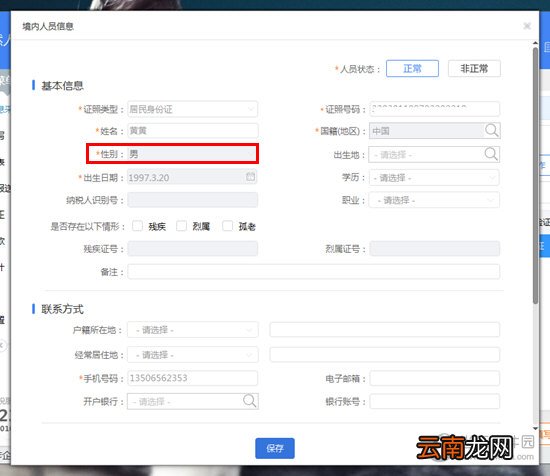Focus the 备注 text field

(x=314, y=271)
